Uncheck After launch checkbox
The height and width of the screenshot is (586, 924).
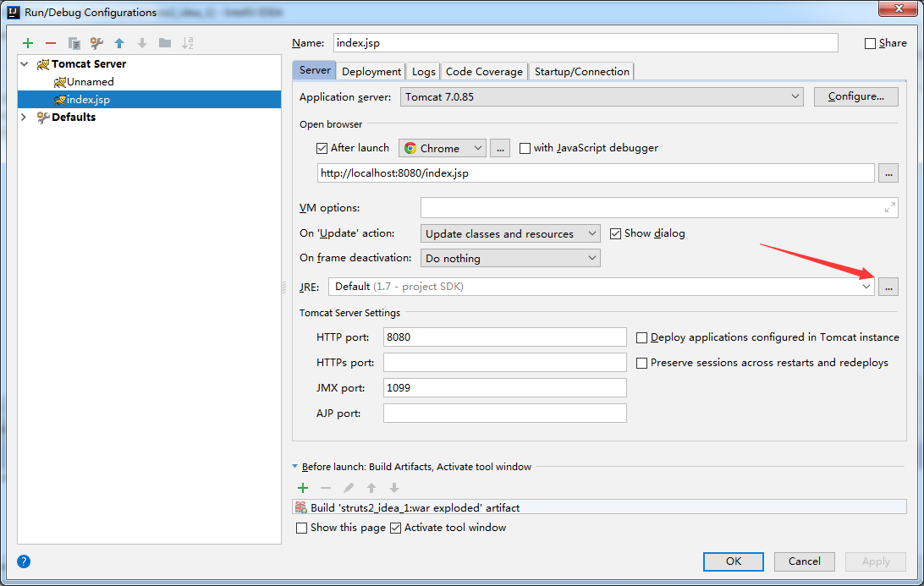322,149
